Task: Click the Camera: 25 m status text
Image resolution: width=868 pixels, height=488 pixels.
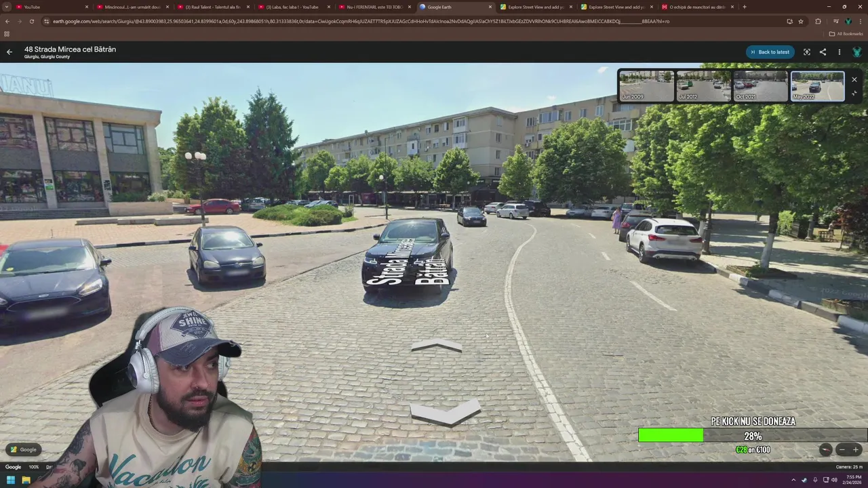Action: [x=849, y=467]
